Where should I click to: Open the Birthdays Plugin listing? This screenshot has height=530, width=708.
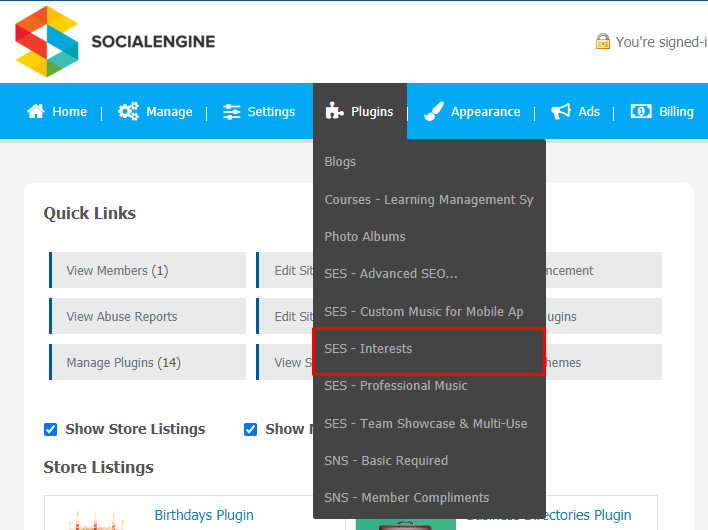pos(204,515)
